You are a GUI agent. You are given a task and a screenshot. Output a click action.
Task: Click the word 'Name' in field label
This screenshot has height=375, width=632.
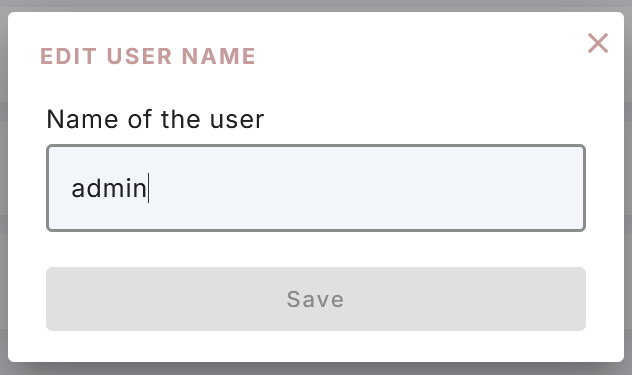(x=82, y=119)
